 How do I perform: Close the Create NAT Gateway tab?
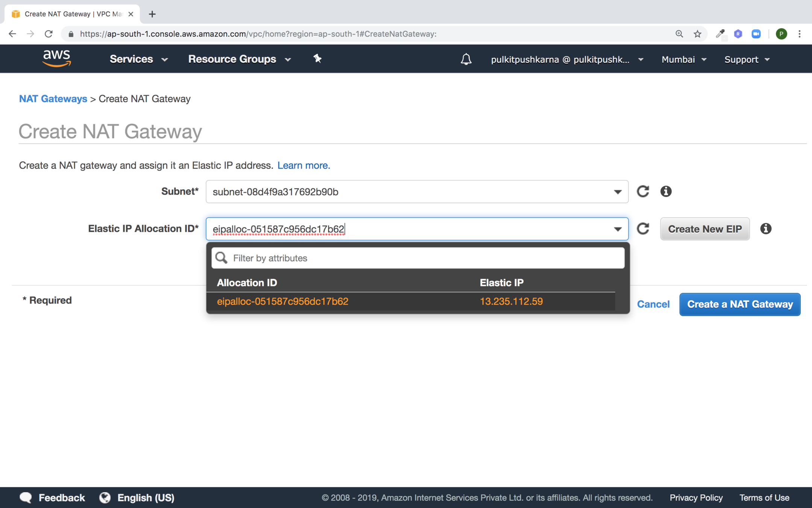pos(131,14)
